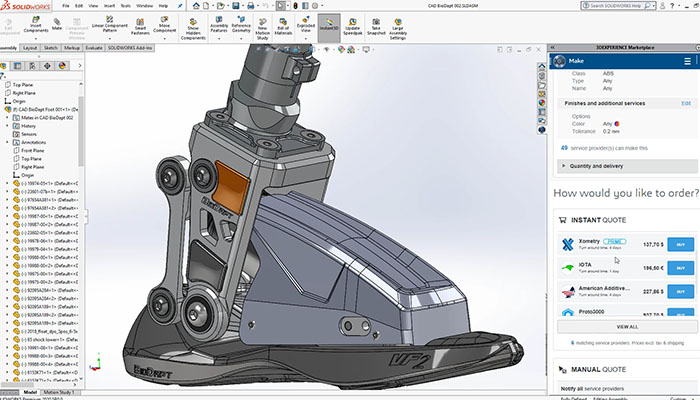Click the Edit link for finishes
The width and height of the screenshot is (700, 400).
click(686, 103)
